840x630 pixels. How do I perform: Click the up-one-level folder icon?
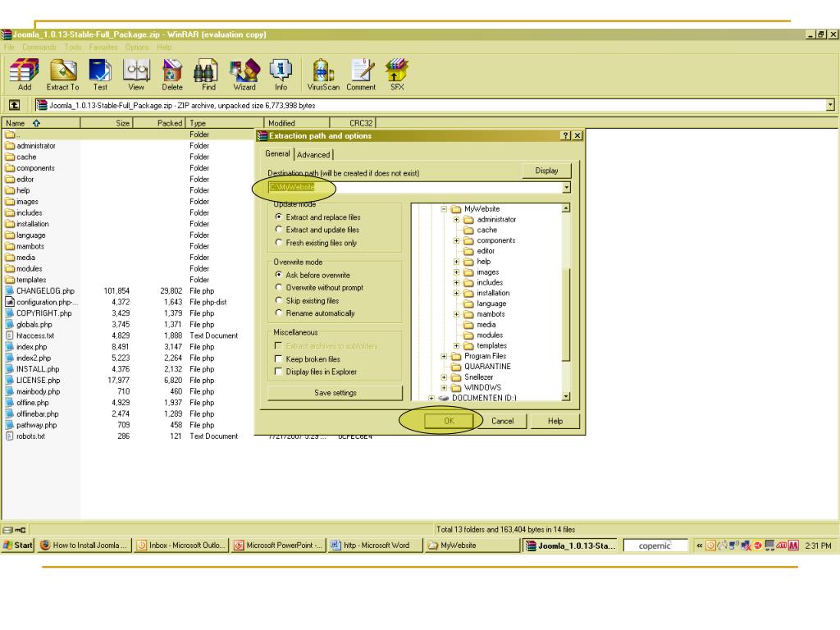pyautogui.click(x=15, y=105)
